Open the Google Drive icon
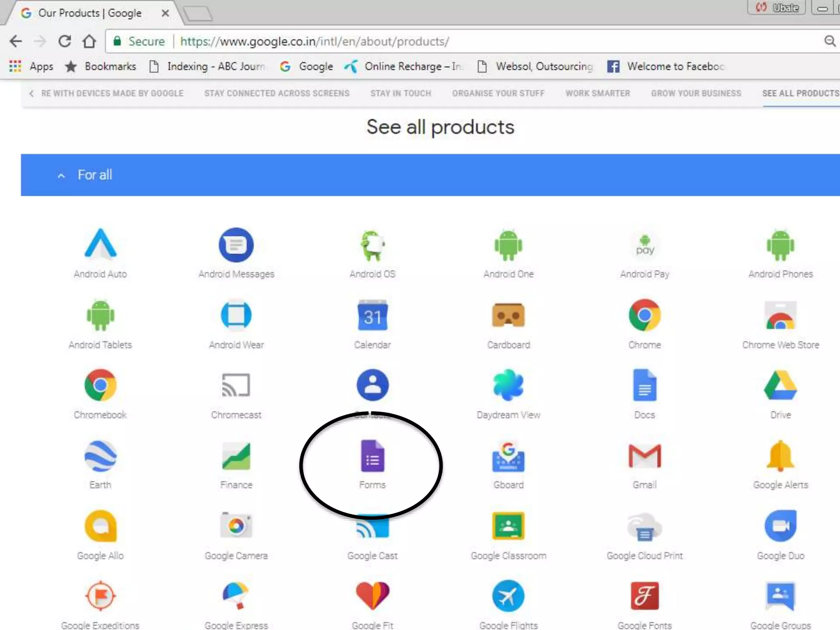The width and height of the screenshot is (840, 630). [x=780, y=386]
